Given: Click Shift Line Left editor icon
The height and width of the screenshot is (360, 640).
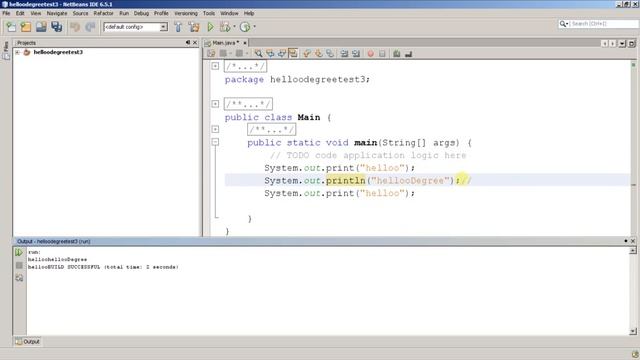Looking at the screenshot, I should pyautogui.click(x=344, y=53).
